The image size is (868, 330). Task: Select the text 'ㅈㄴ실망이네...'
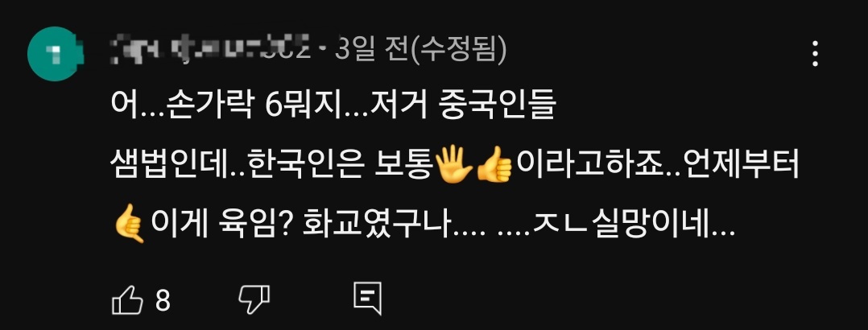point(633,225)
